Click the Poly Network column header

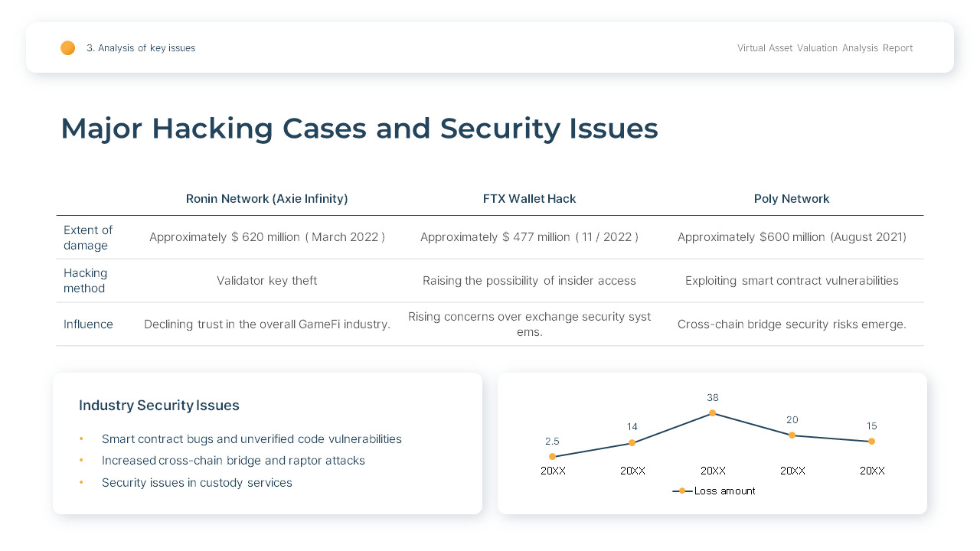(792, 199)
